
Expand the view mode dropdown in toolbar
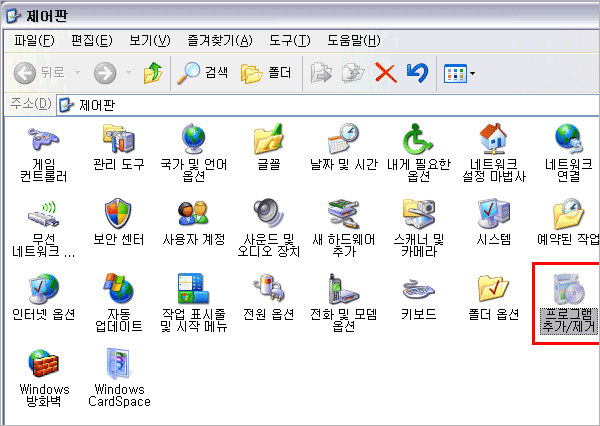pyautogui.click(x=472, y=73)
